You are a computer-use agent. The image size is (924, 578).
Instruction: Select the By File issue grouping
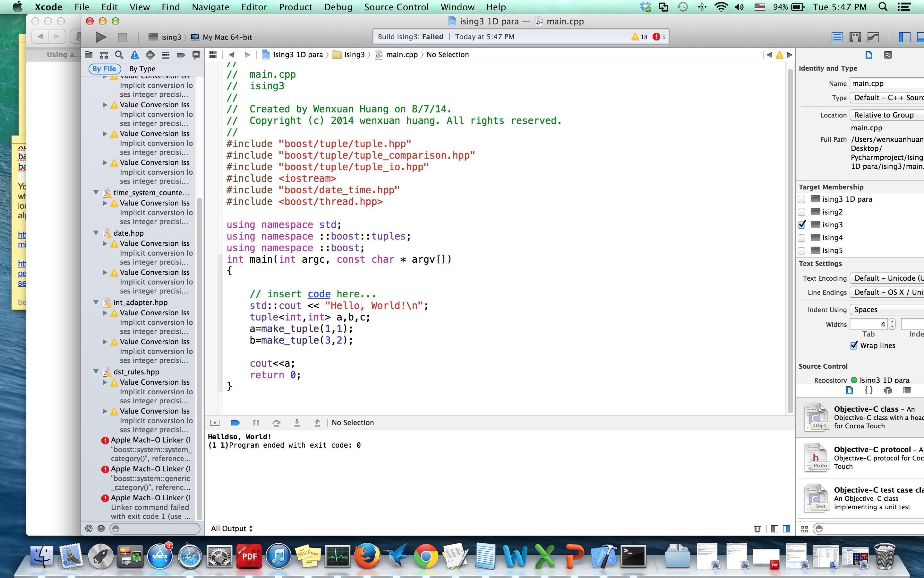click(x=104, y=69)
